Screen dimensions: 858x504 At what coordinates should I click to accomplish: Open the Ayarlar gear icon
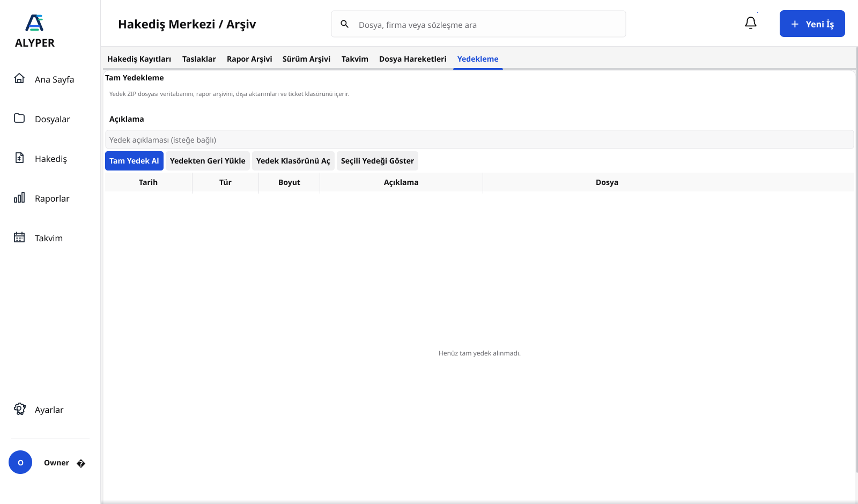20,409
